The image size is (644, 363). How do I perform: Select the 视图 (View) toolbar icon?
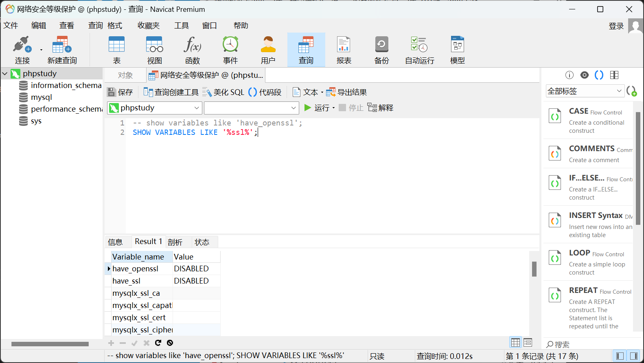(x=154, y=50)
